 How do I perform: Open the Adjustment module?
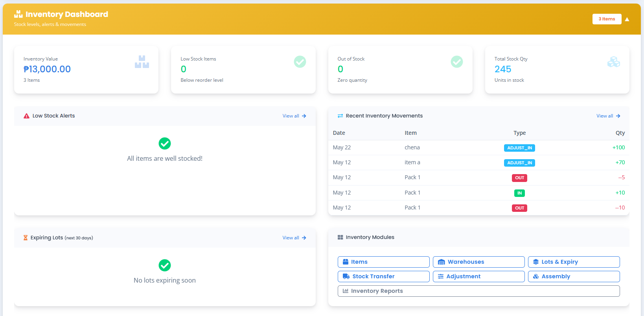click(479, 276)
